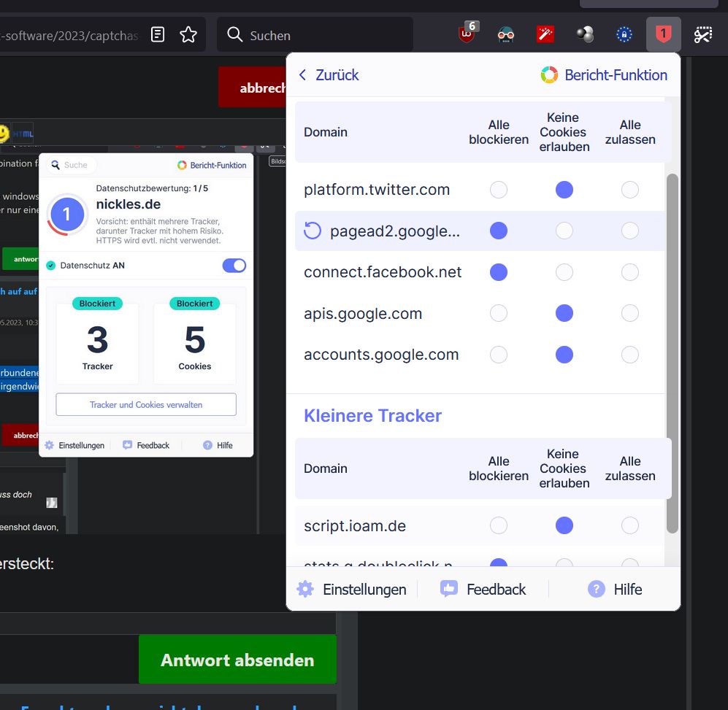728x710 pixels.
Task: Open Bericht-Funktion in the embedded small popup
Action: click(x=212, y=165)
